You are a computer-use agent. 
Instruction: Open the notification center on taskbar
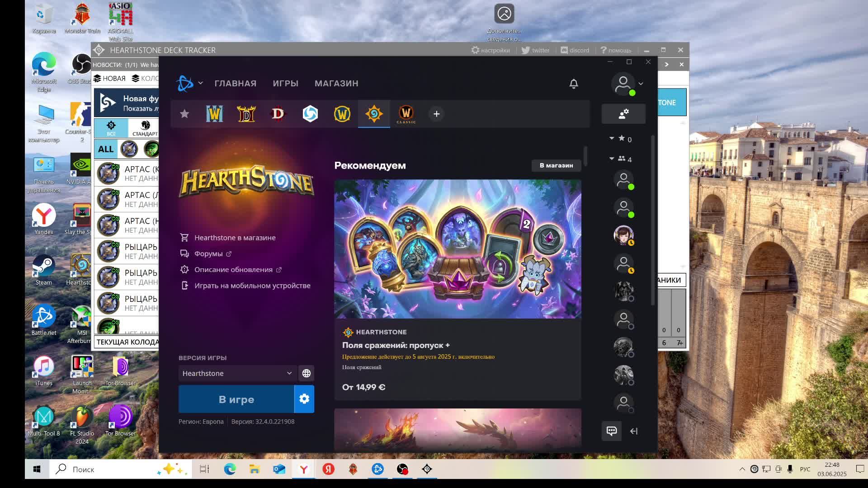click(859, 469)
